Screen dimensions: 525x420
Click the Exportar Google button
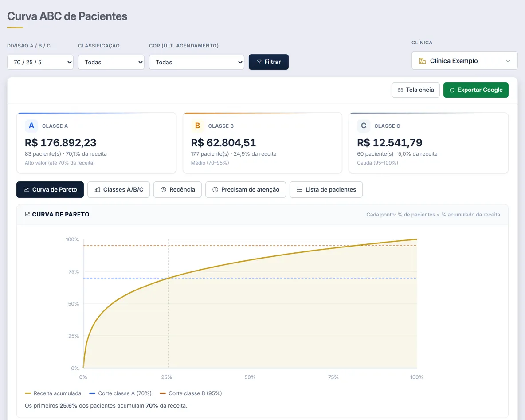(x=476, y=90)
